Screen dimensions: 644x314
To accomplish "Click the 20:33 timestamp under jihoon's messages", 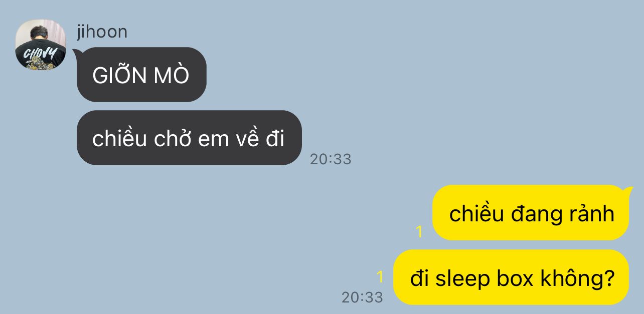I will point(331,159).
